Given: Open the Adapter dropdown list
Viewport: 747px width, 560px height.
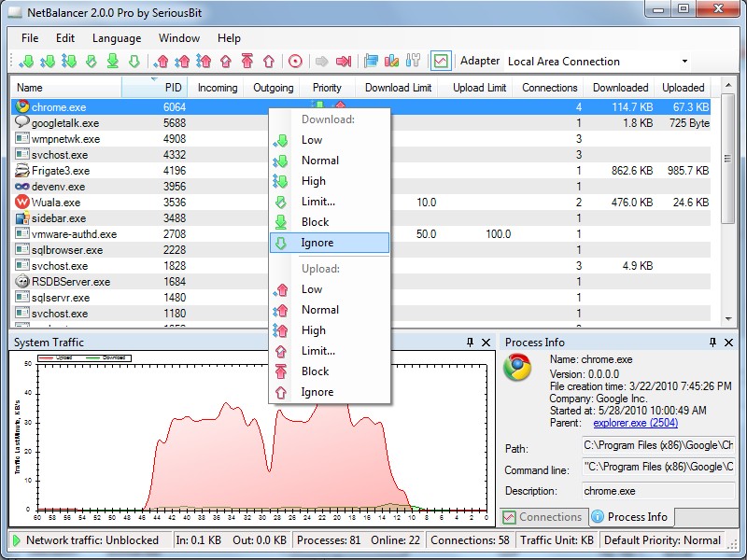Looking at the screenshot, I should coord(684,62).
